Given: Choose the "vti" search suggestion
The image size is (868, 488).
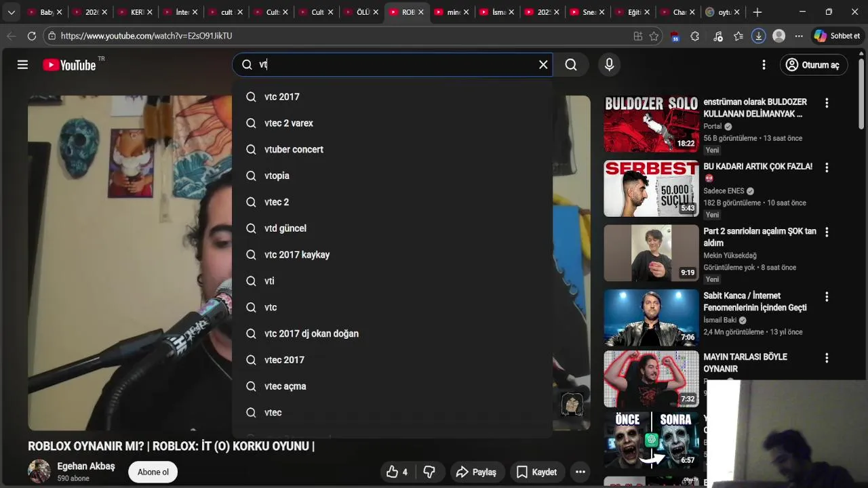Looking at the screenshot, I should point(392,281).
